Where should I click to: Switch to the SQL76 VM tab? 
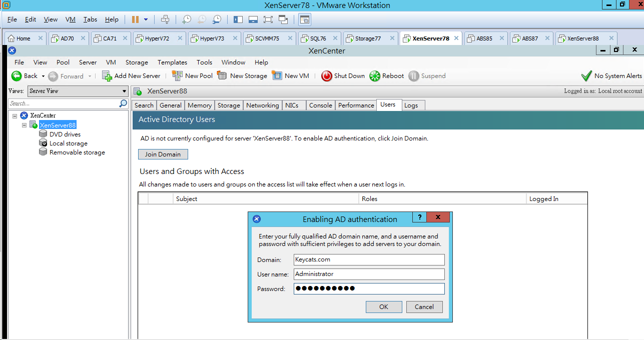[x=318, y=38]
